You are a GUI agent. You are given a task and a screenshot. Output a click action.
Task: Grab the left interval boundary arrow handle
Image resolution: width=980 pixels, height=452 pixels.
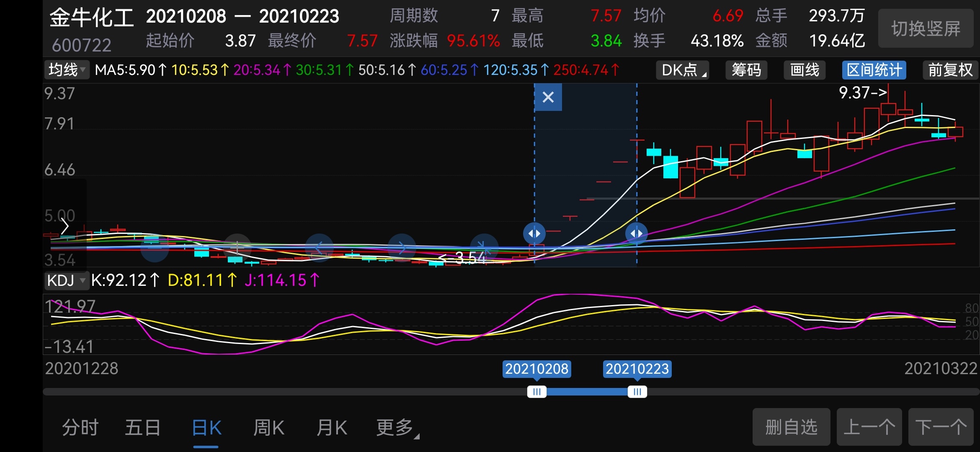point(534,233)
